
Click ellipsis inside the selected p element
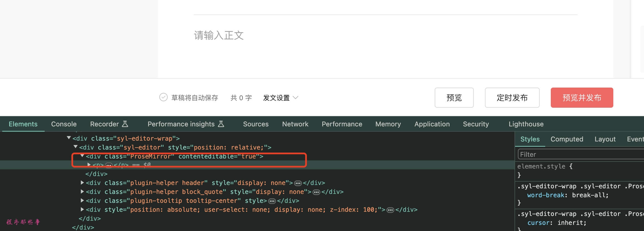click(x=109, y=165)
